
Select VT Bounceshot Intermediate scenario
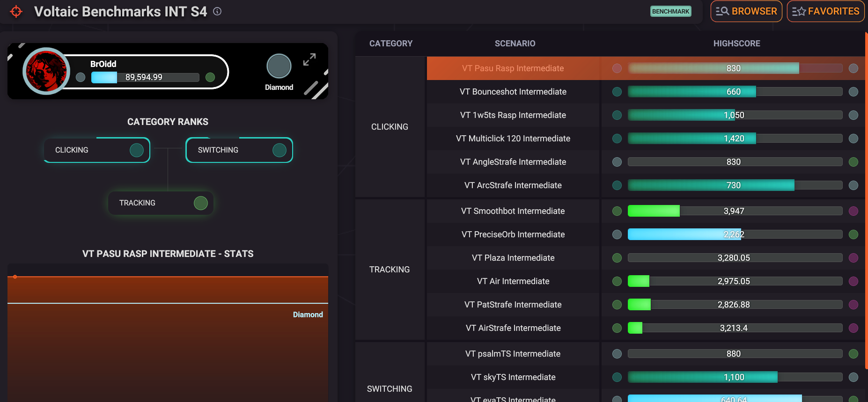513,92
